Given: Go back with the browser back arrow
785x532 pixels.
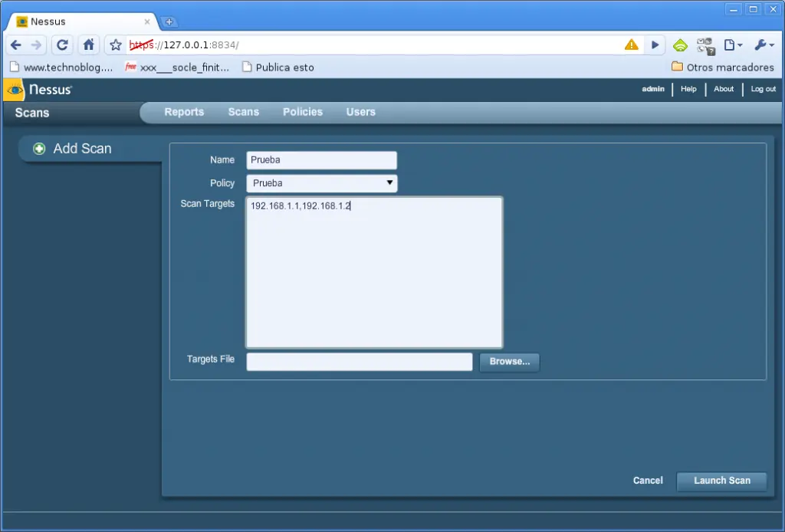Looking at the screenshot, I should pos(16,45).
